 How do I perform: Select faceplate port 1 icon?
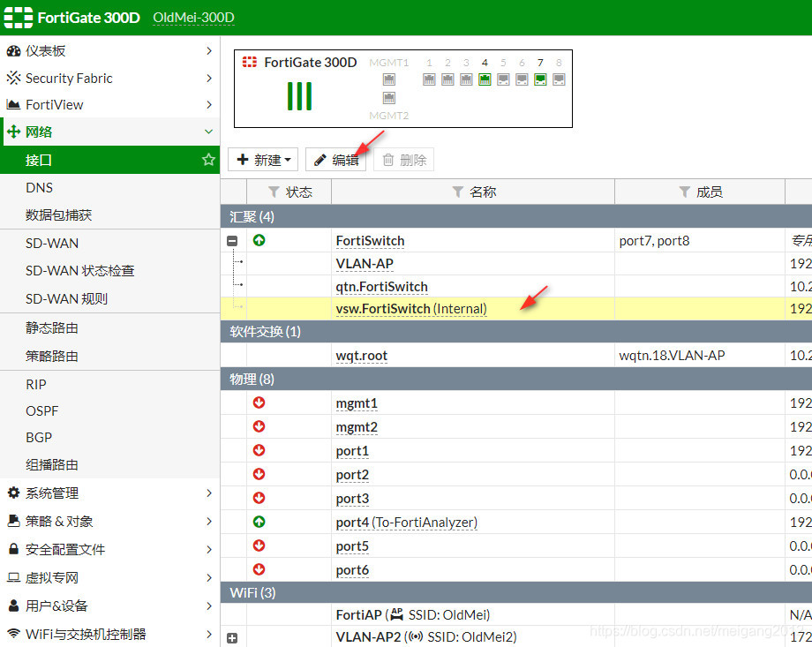click(429, 79)
